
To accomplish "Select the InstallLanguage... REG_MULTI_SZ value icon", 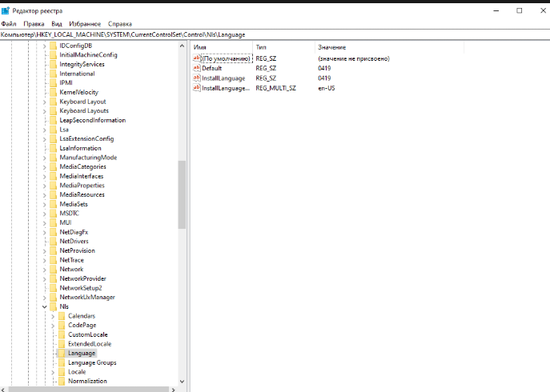I will coord(197,88).
